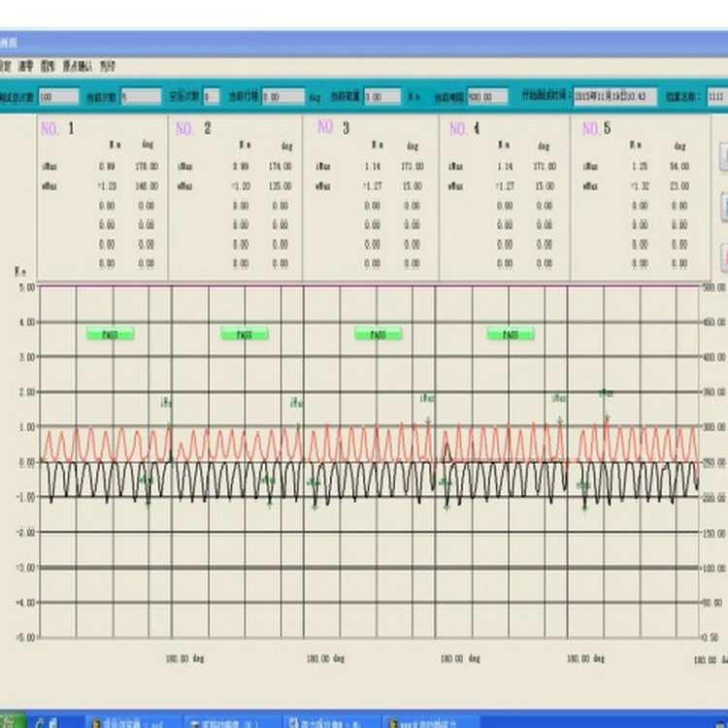The height and width of the screenshot is (728, 728).
Task: Open the 原点确认 menu
Action: tap(78, 66)
